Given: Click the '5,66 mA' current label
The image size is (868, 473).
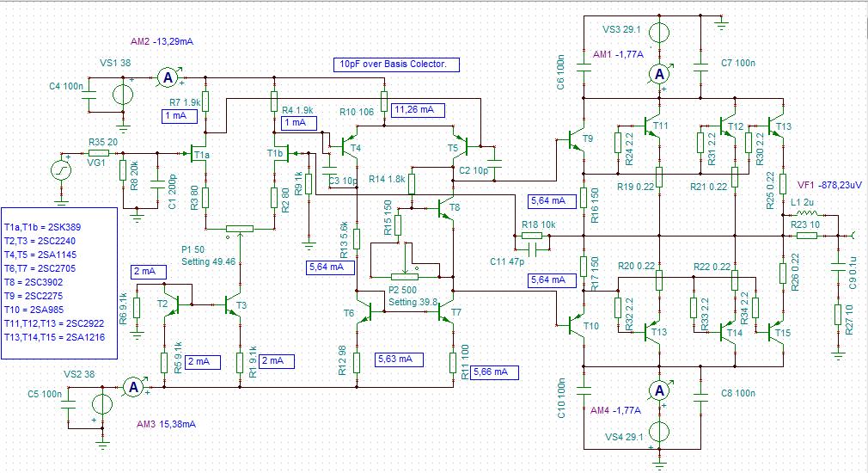Looking at the screenshot, I should pyautogui.click(x=494, y=372).
